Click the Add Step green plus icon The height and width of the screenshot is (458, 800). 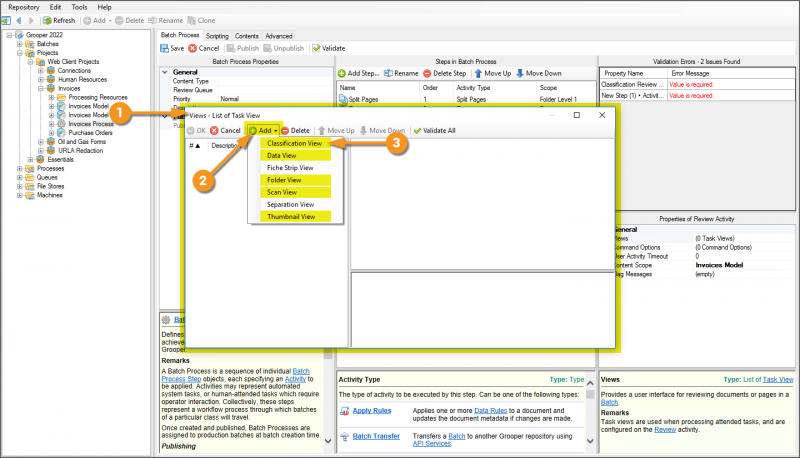[x=342, y=73]
